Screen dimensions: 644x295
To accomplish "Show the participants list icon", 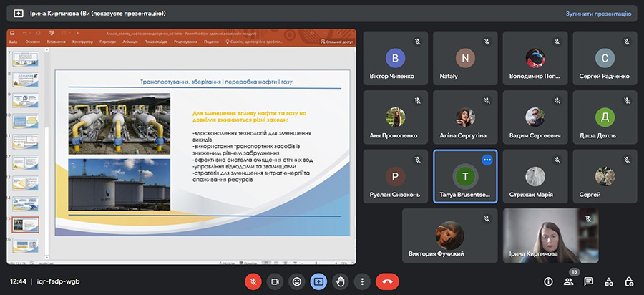I will click(568, 281).
